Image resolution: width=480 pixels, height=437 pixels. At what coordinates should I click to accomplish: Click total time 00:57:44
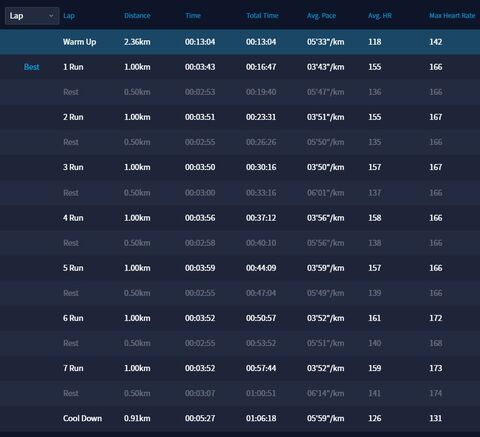261,368
